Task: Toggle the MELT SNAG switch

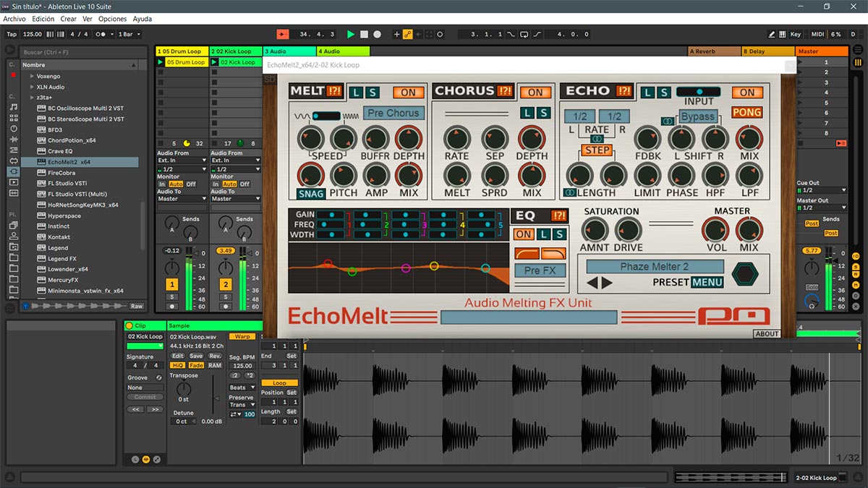Action: pyautogui.click(x=311, y=194)
